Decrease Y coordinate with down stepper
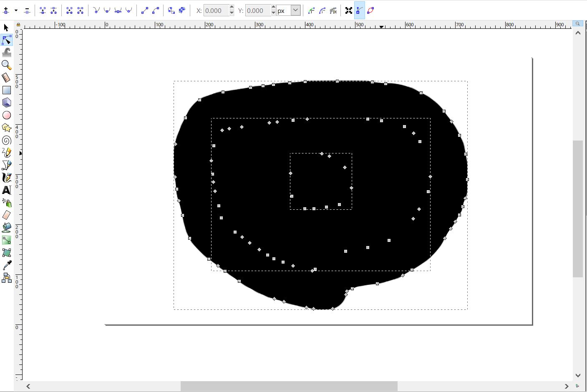587x392 pixels. 274,13
